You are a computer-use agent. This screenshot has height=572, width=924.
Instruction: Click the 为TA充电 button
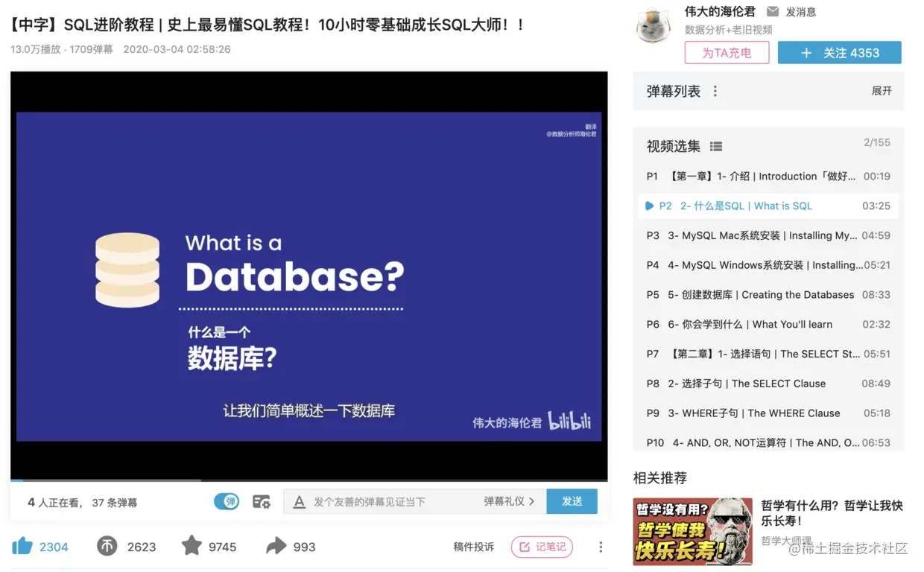point(727,53)
